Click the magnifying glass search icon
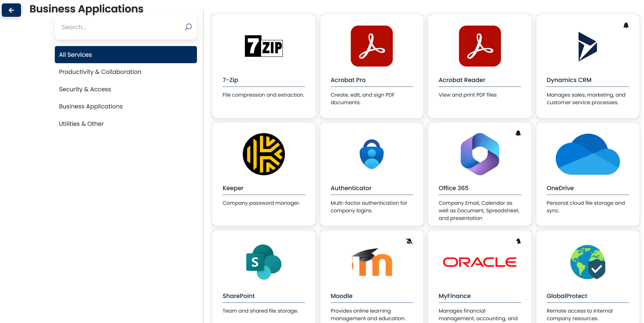Image resolution: width=644 pixels, height=323 pixels. pos(188,27)
